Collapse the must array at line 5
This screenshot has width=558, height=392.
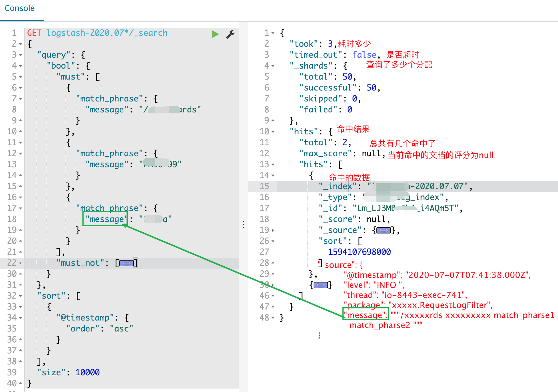pos(20,77)
